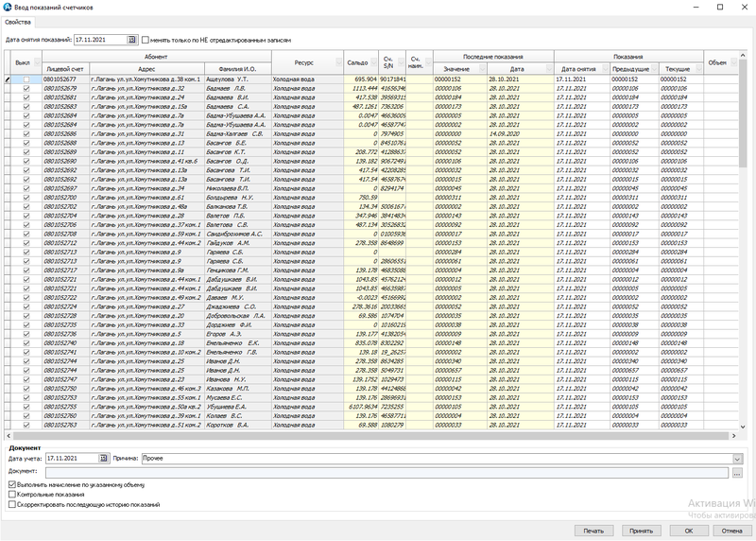This screenshot has width=756, height=541.
Task: Click filter icon in Ресурс column header
Action: 337,61
